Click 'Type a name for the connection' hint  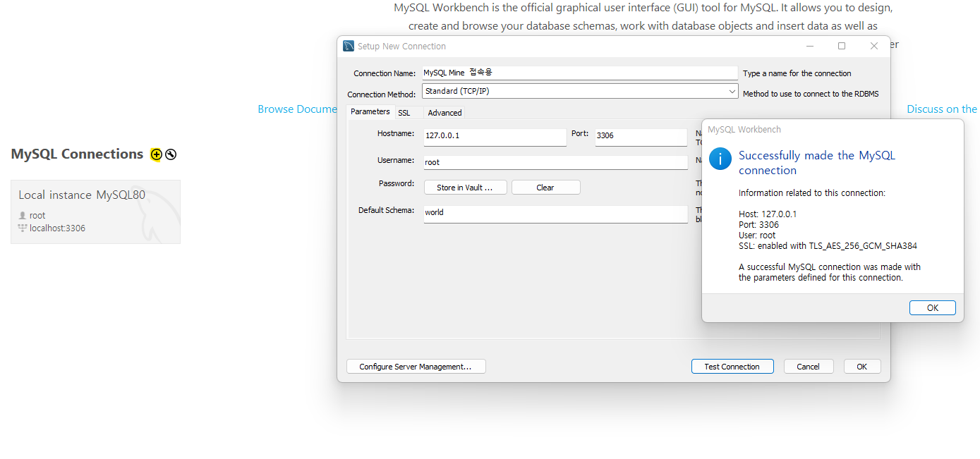point(797,73)
